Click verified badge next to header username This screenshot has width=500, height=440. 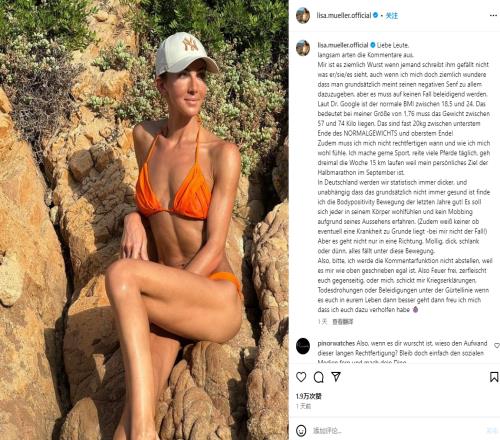[375, 15]
